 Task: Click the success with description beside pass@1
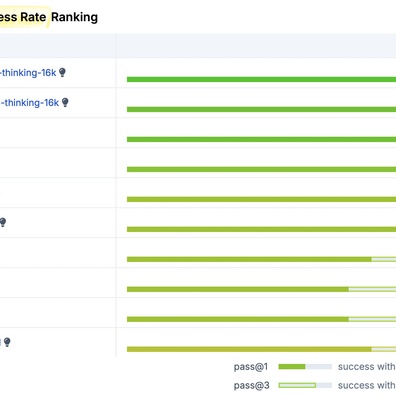tap(367, 367)
